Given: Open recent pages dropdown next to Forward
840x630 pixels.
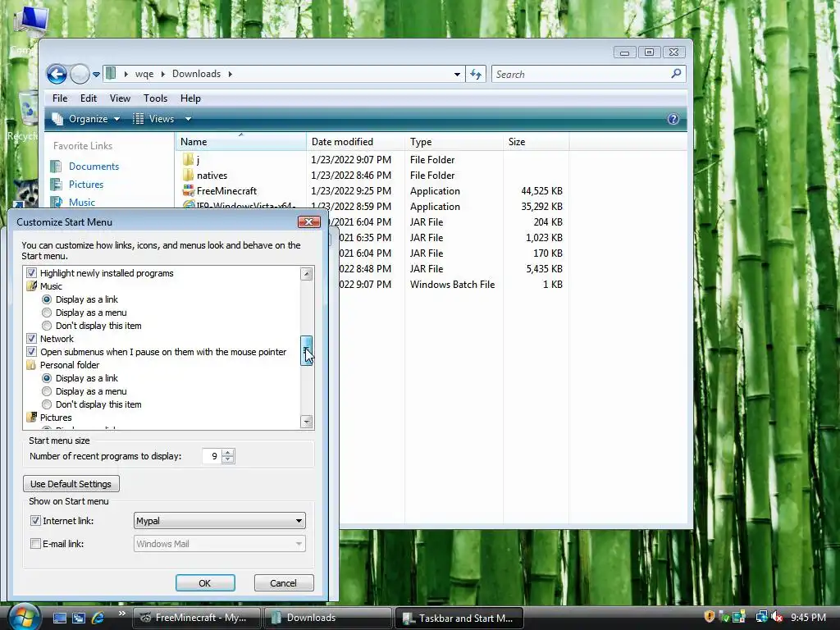Looking at the screenshot, I should click(97, 75).
